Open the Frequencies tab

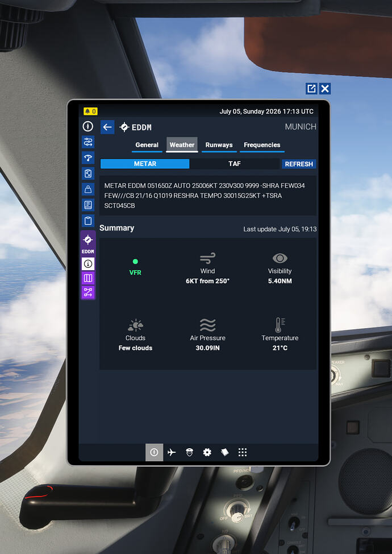(x=262, y=145)
